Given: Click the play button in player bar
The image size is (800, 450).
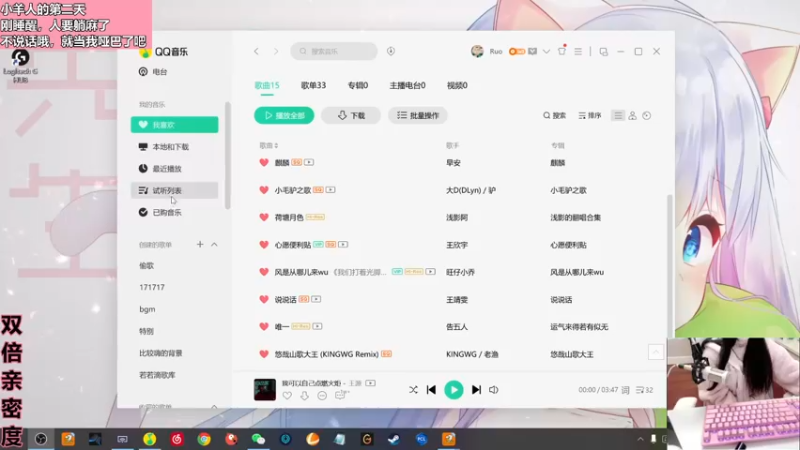Looking at the screenshot, I should [x=454, y=390].
